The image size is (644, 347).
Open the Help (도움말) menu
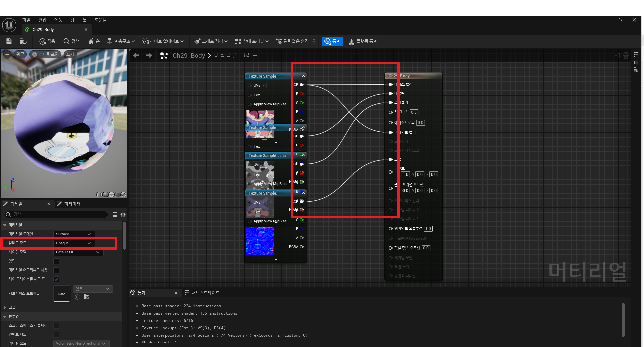click(101, 20)
